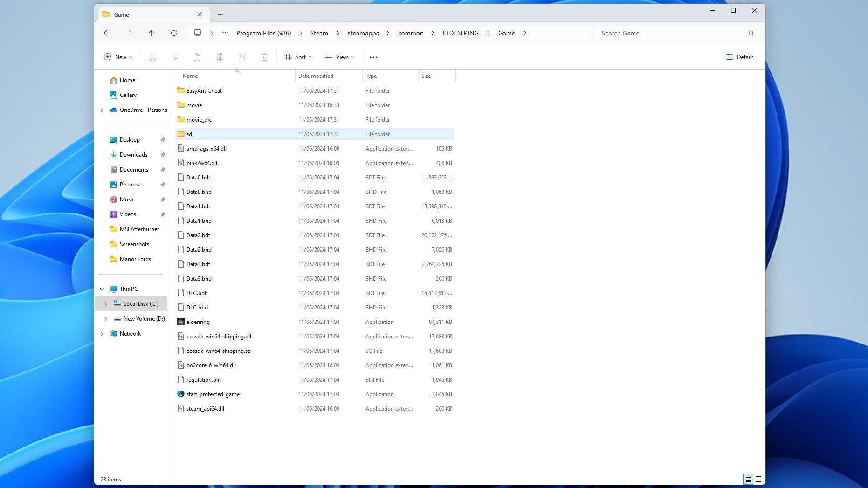This screenshot has height=488, width=868.
Task: Enable details list view
Action: point(748,479)
